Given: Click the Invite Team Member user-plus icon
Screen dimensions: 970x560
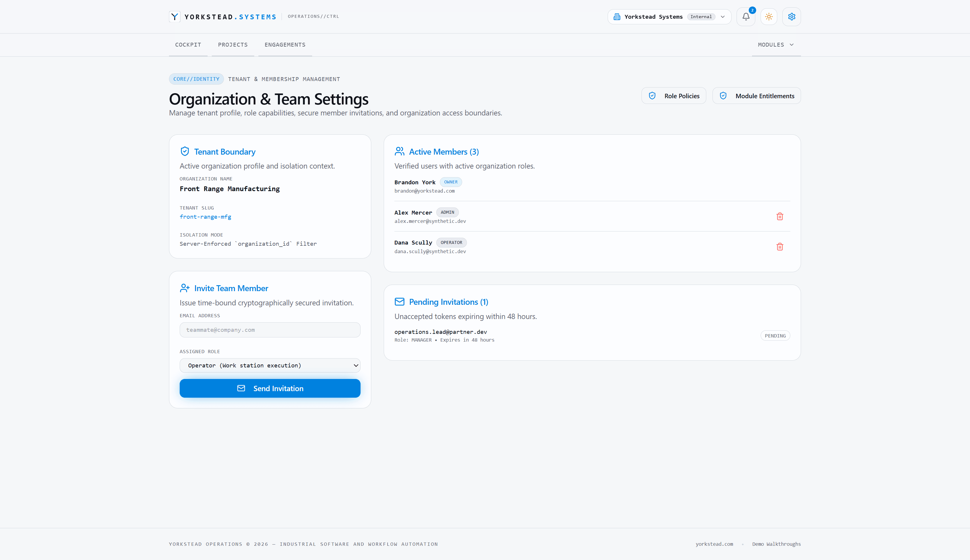Looking at the screenshot, I should pyautogui.click(x=185, y=288).
